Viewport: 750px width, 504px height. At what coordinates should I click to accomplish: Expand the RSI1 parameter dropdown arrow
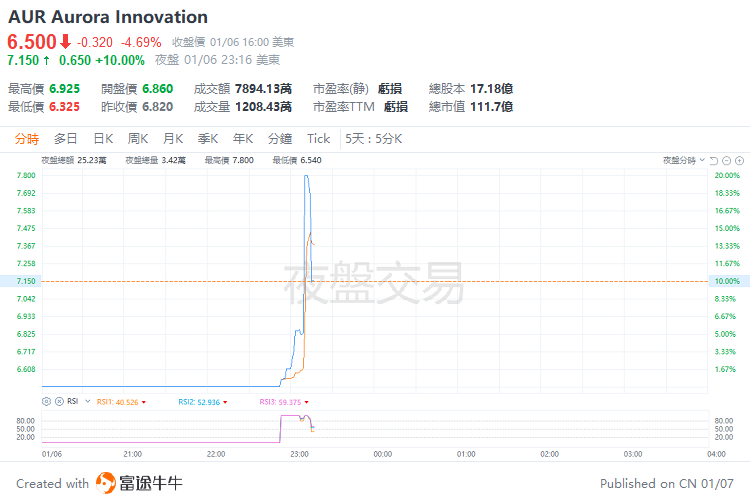click(144, 402)
